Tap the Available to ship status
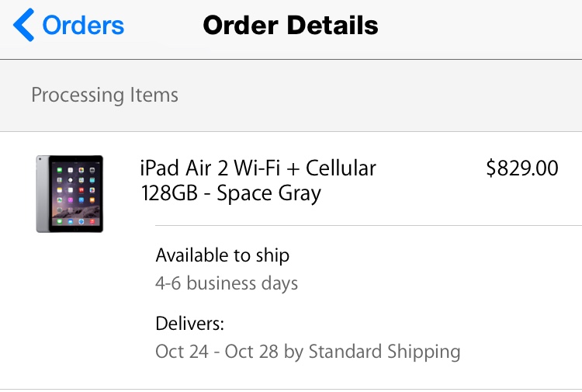Image resolution: width=582 pixels, height=392 pixels. [x=223, y=255]
